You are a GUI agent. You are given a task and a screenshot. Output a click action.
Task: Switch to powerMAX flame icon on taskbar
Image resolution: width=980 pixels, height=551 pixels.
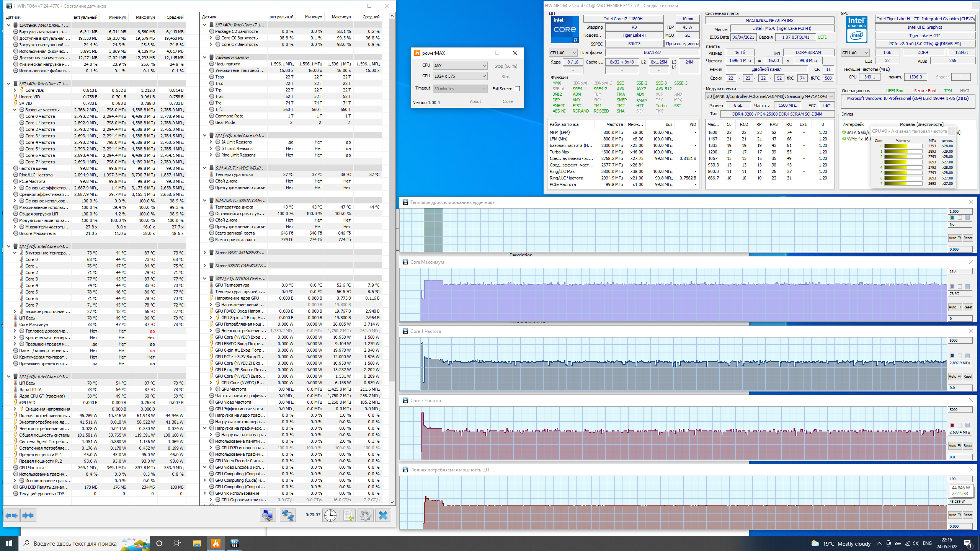pos(216,543)
